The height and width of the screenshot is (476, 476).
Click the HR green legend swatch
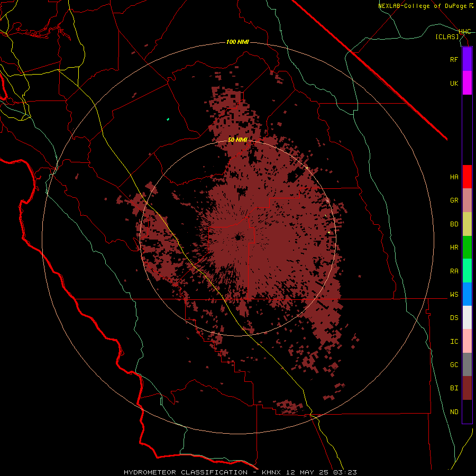tap(467, 248)
